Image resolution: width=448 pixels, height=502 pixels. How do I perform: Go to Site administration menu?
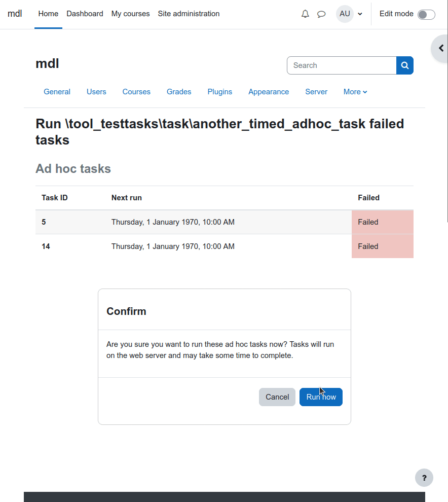(x=189, y=14)
